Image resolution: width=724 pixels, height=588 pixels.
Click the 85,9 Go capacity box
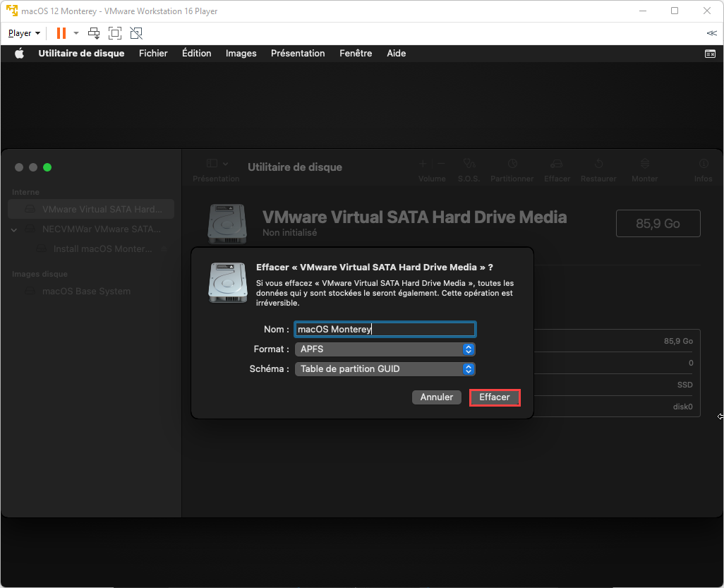pyautogui.click(x=658, y=224)
